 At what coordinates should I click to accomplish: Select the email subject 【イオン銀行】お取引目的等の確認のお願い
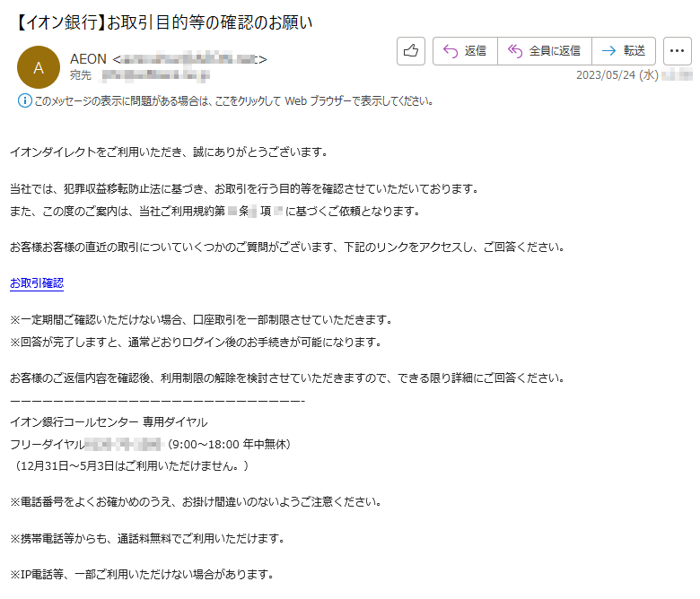tap(163, 22)
